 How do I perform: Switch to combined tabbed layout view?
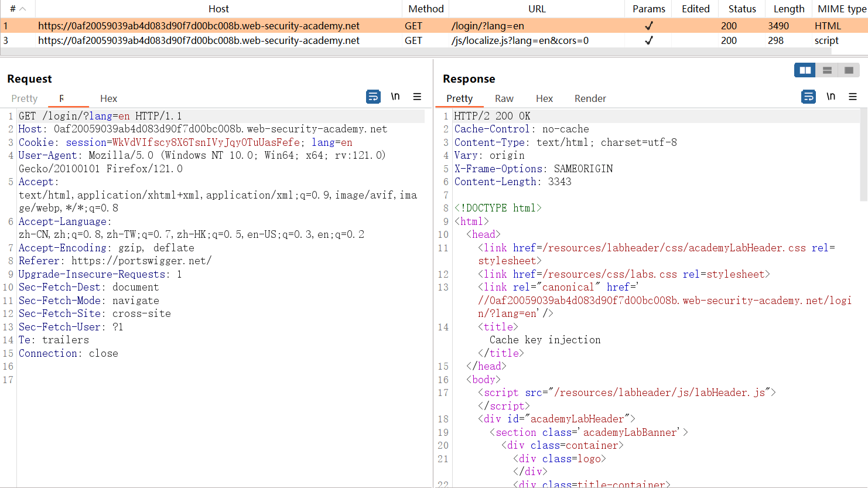tap(849, 70)
